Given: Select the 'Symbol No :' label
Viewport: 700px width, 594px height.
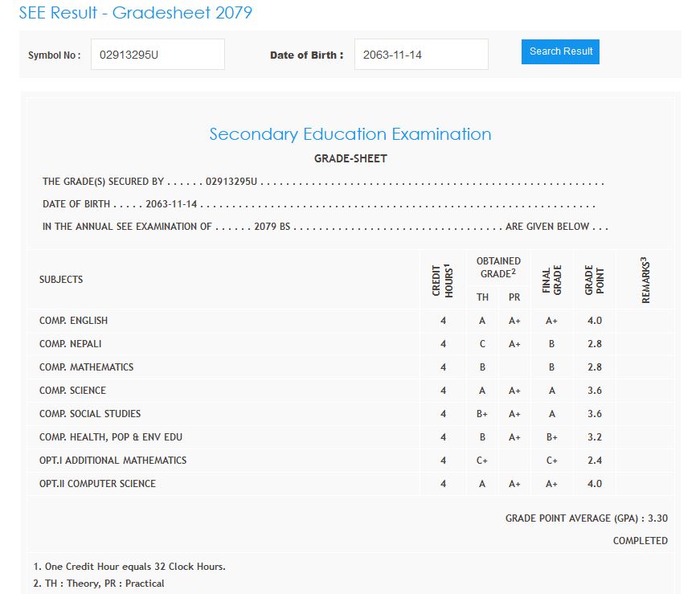Looking at the screenshot, I should pos(54,55).
